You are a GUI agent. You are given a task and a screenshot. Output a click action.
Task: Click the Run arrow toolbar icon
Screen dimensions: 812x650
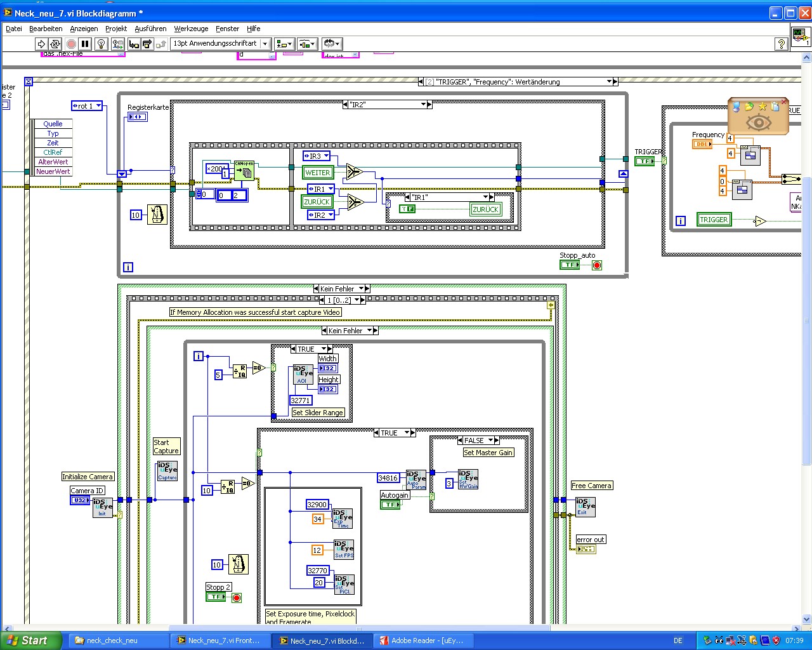41,44
